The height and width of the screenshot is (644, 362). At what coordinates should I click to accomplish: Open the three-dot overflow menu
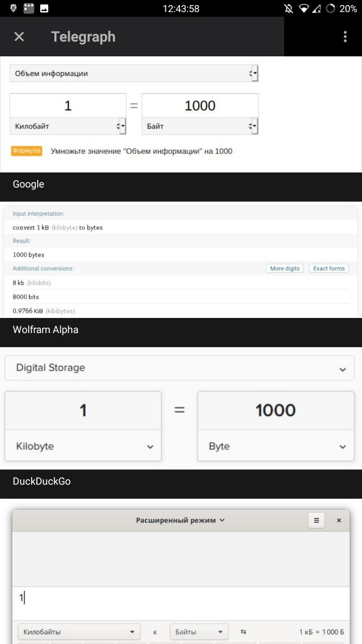[345, 36]
